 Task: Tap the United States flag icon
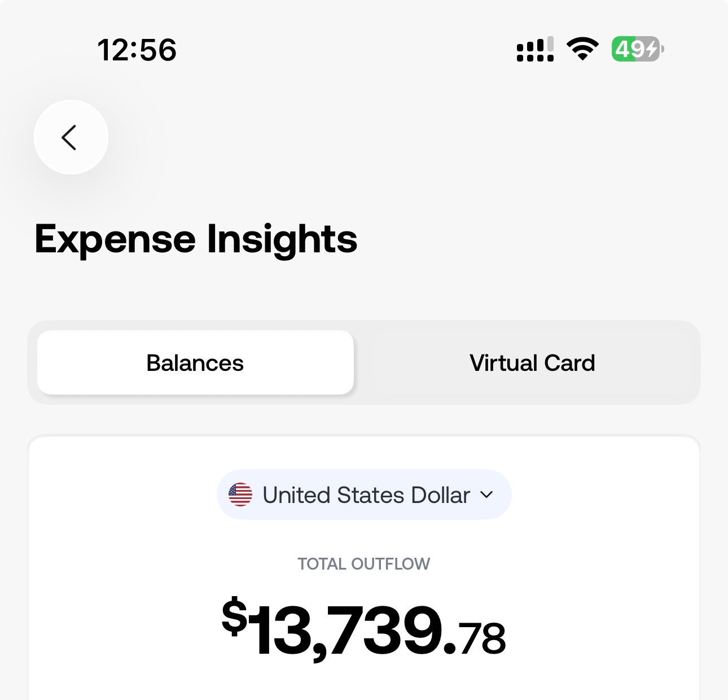240,495
